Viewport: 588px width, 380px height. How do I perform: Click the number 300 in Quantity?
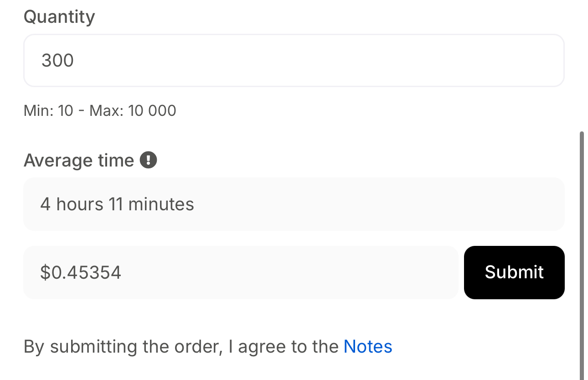pos(57,60)
